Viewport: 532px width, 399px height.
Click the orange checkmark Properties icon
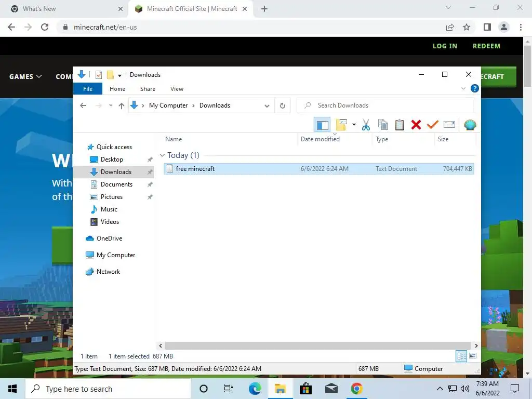[x=433, y=125]
